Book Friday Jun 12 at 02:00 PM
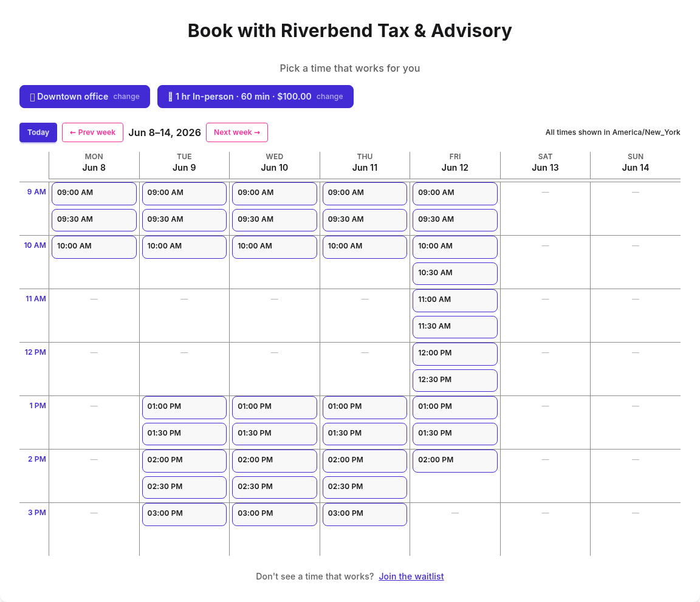The width and height of the screenshot is (700, 602). [x=455, y=461]
